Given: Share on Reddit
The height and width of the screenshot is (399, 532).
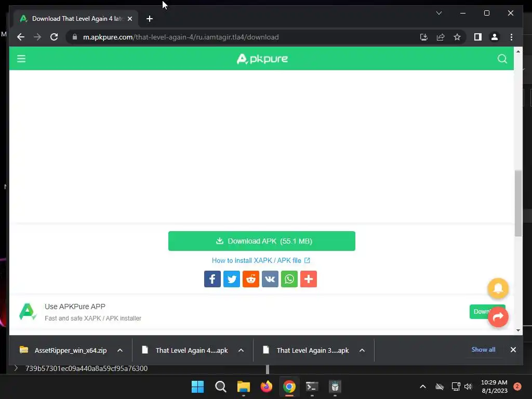Looking at the screenshot, I should (x=251, y=279).
